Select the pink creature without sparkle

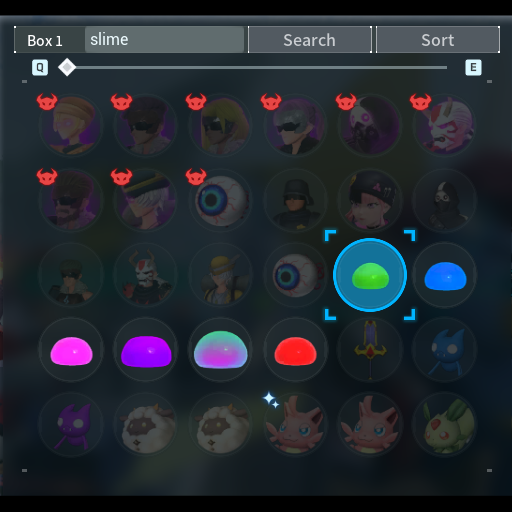coord(370,425)
